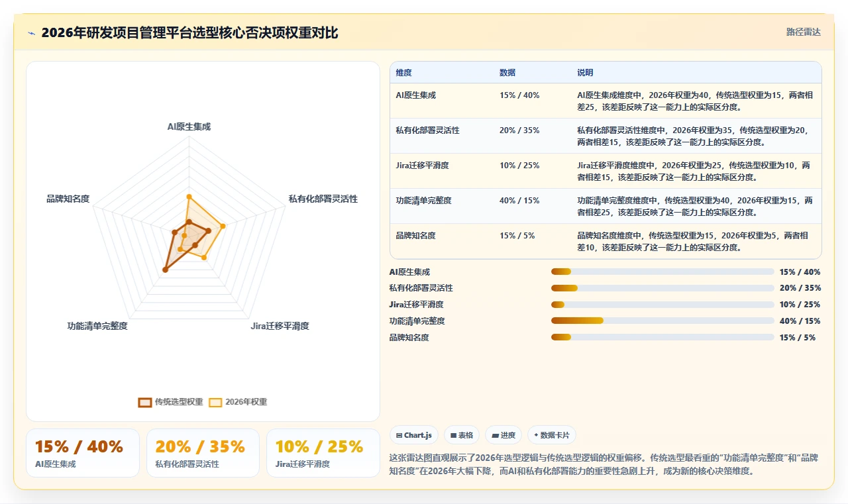Click the 功能清单完整度 progress bar

[662, 321]
